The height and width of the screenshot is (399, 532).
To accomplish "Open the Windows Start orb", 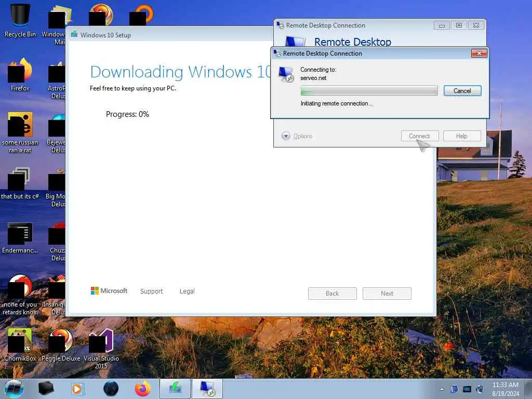I will coord(14,389).
